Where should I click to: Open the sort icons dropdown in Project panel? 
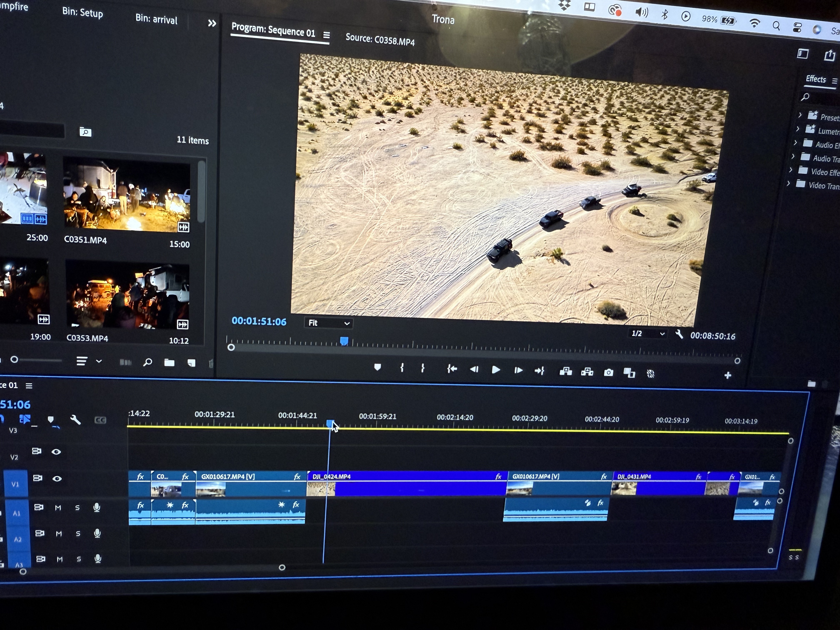[x=99, y=361]
